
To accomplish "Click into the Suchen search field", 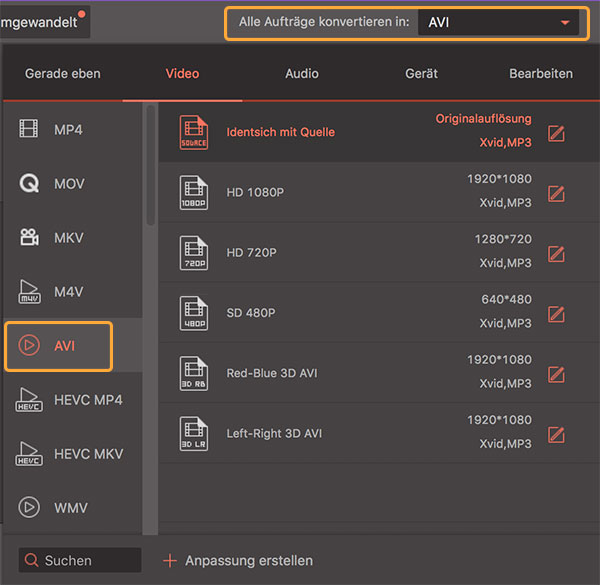I will coord(80,560).
